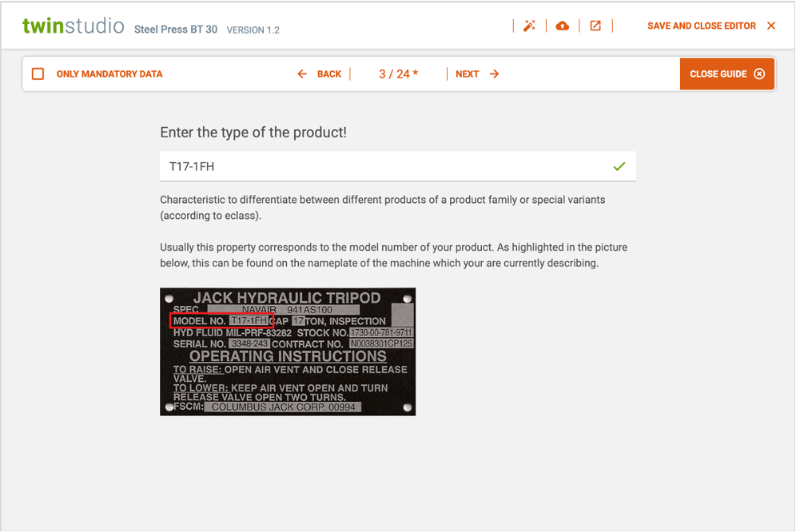This screenshot has width=796, height=532.
Task: Click the red-highlighted Model No. on nameplate
Action: [x=222, y=321]
